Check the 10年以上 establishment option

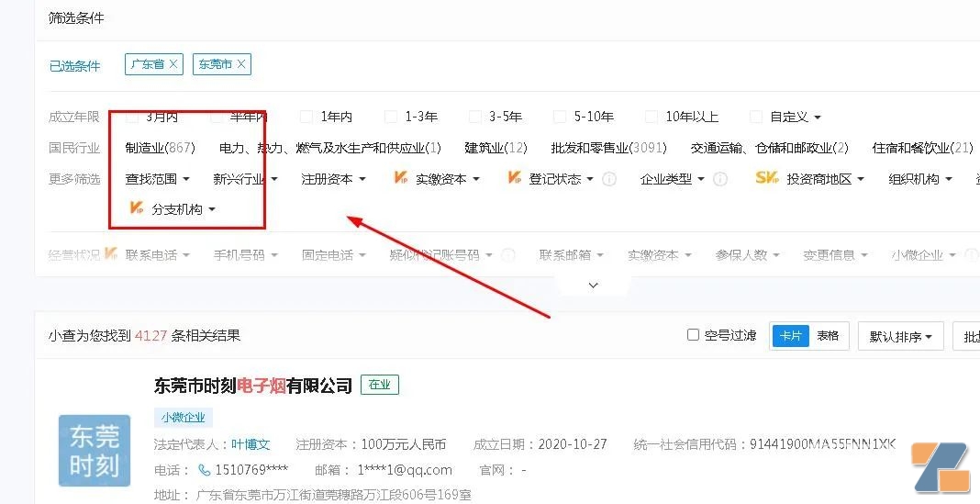click(651, 117)
